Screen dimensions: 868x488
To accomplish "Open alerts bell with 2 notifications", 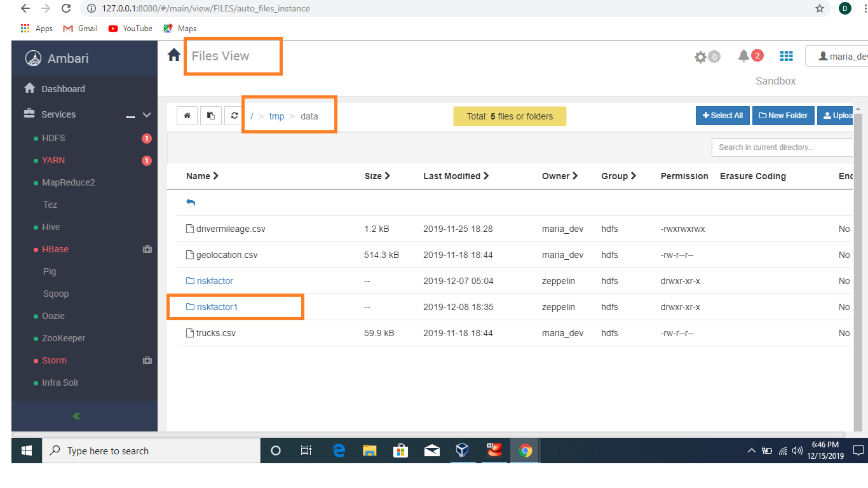I will (743, 56).
